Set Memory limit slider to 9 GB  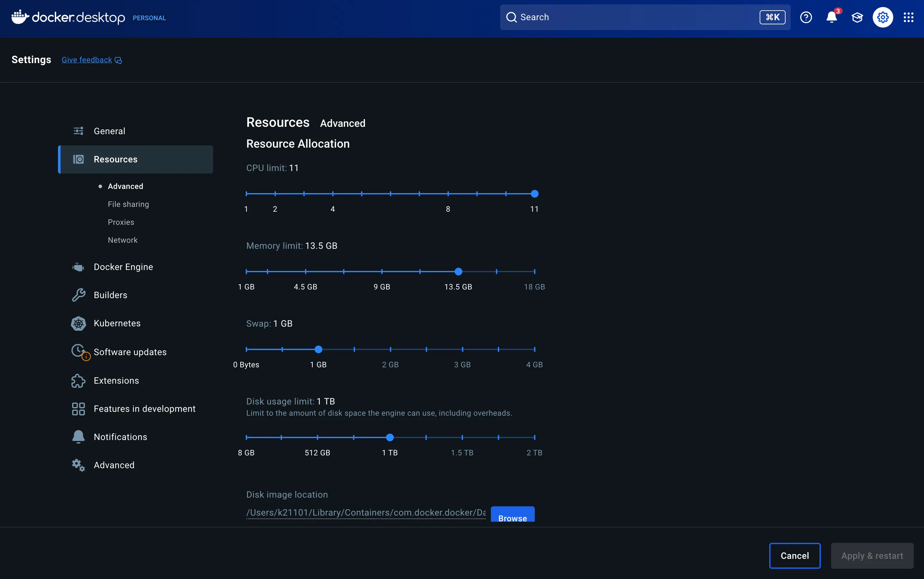click(x=382, y=272)
